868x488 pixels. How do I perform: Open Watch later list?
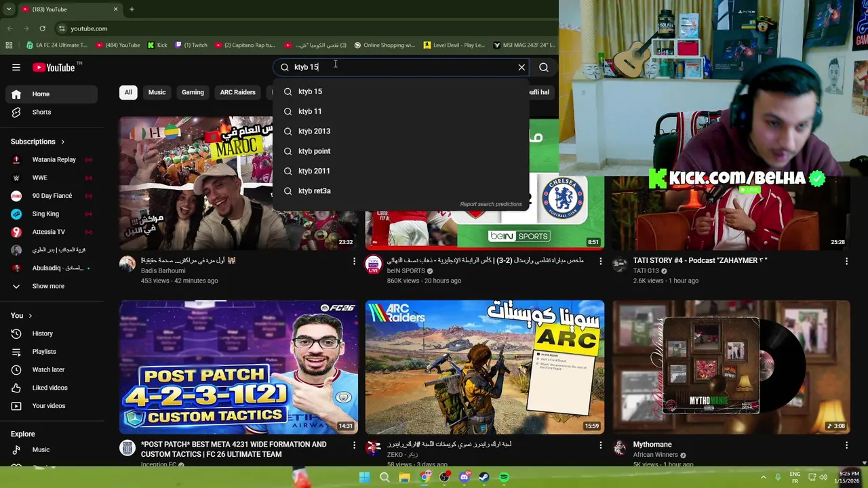[52, 369]
